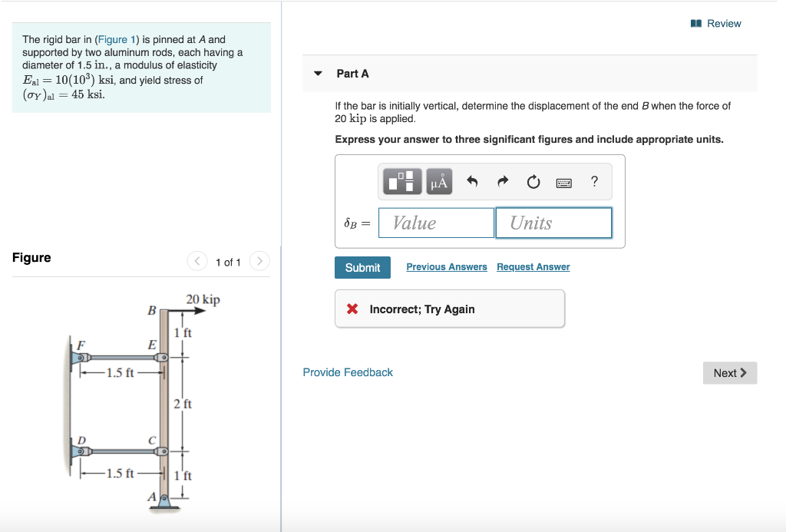Collapse the Part A section

point(318,74)
